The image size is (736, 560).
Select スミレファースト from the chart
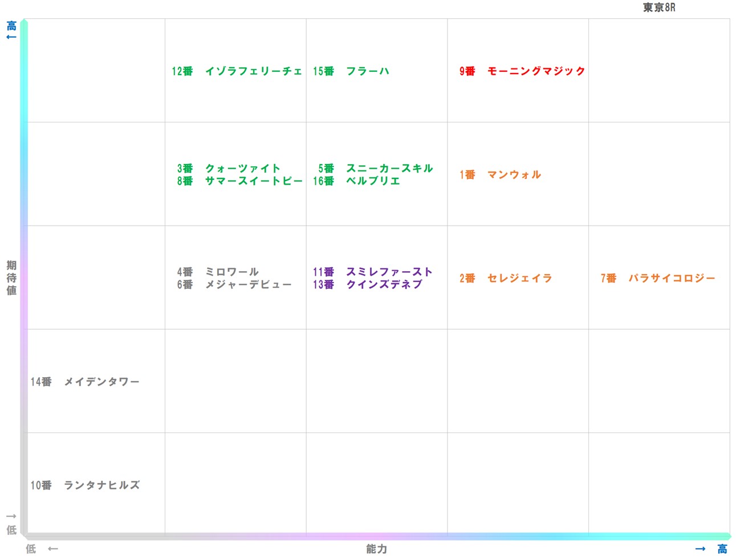389,272
